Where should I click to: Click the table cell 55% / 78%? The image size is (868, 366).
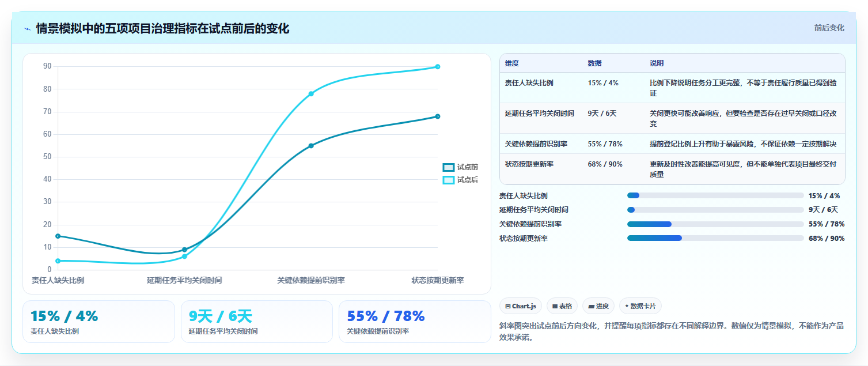click(x=605, y=144)
